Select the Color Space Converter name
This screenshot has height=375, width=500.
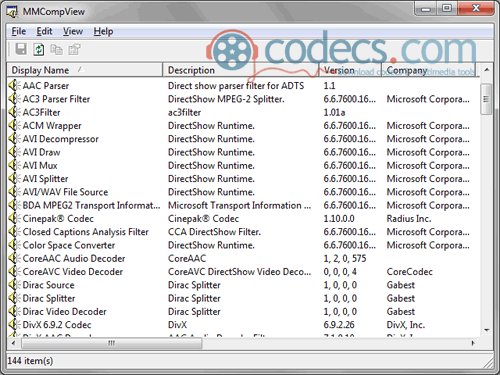point(69,245)
